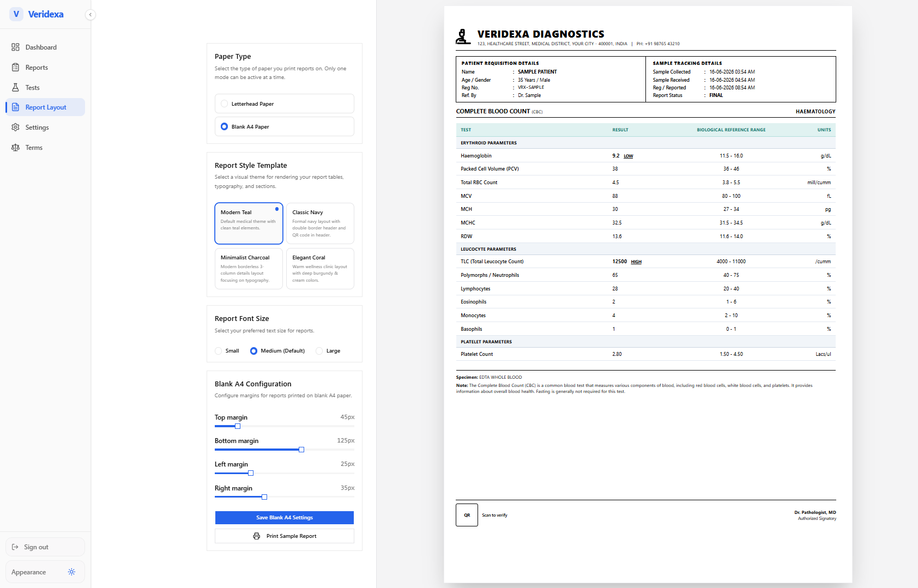Click the Sign out arrow icon
Screen dimensions: 918x588
point(15,547)
